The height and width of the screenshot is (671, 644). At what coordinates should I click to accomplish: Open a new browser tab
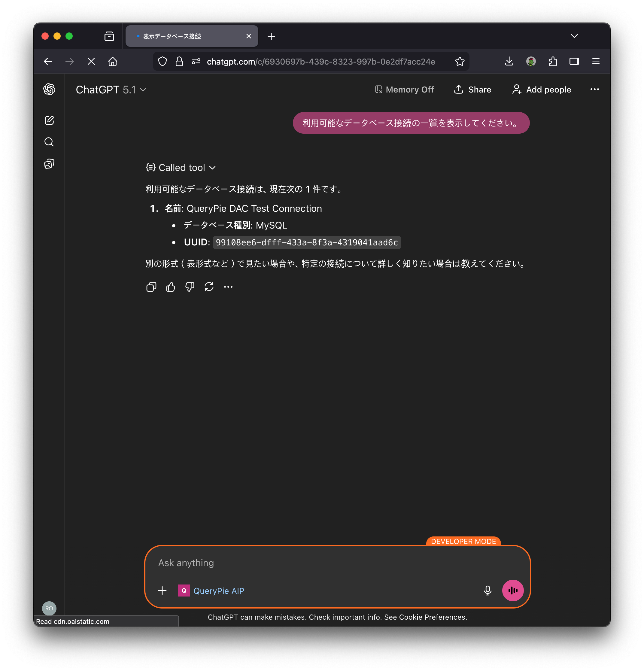tap(271, 36)
